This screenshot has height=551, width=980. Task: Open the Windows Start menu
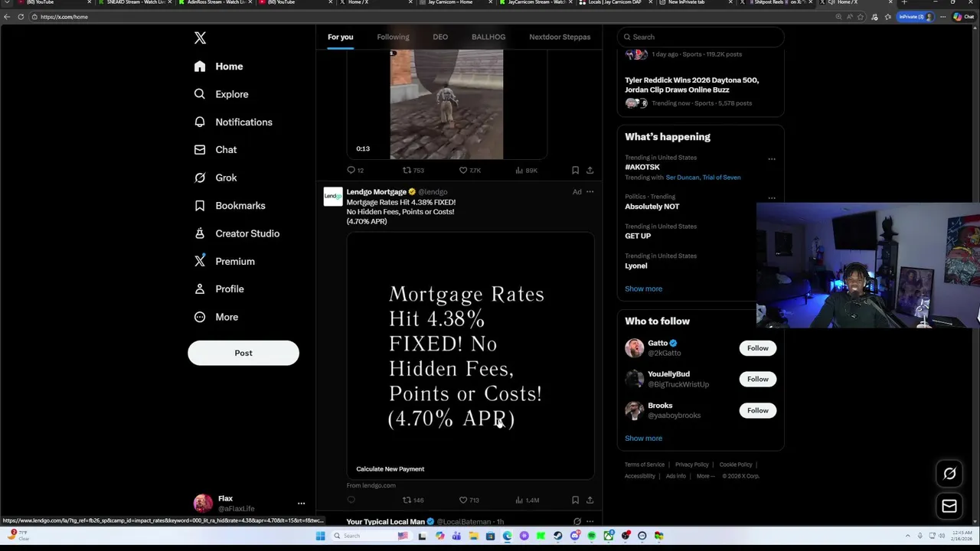[320, 536]
